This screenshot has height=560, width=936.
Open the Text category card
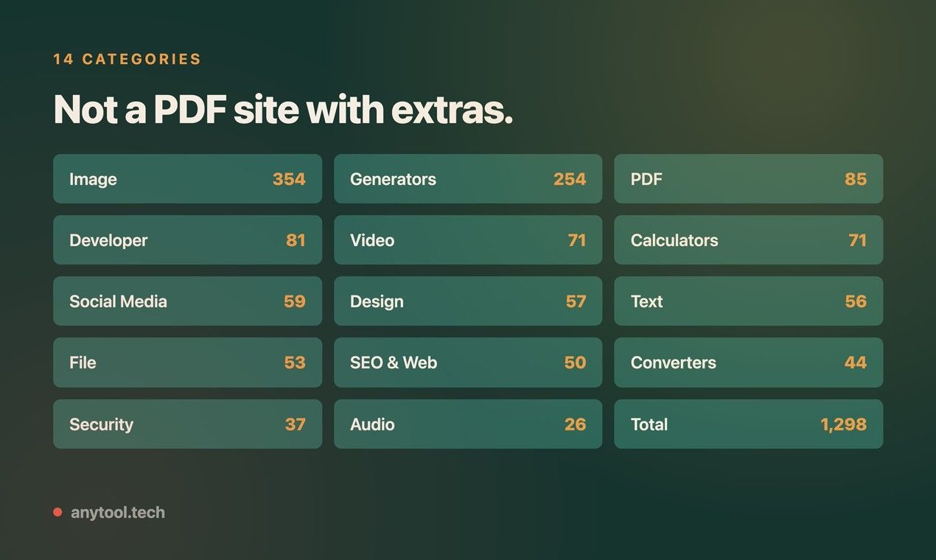748,301
